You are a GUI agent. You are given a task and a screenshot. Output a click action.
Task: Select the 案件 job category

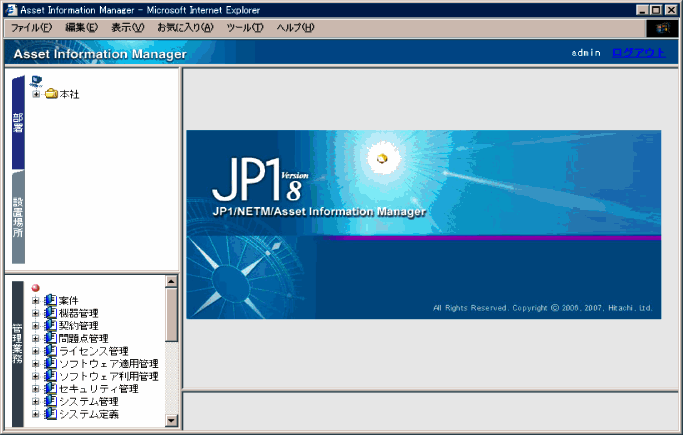pos(69,300)
